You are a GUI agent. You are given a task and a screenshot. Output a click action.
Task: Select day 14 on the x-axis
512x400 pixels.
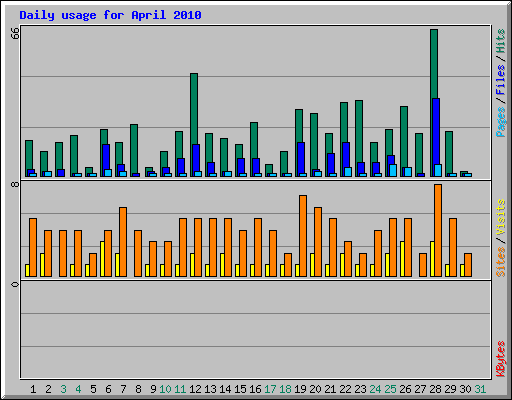point(225,389)
